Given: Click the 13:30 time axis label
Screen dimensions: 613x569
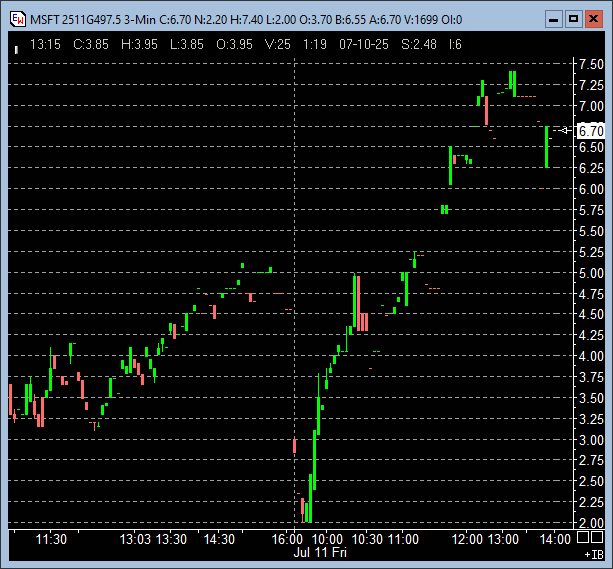Looking at the screenshot, I should pyautogui.click(x=171, y=539).
